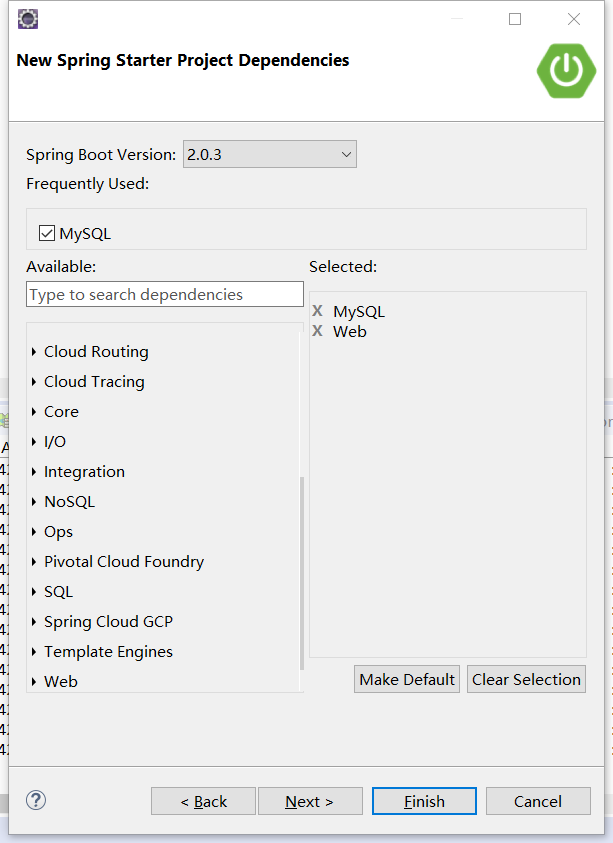Uncheck the MySQL frequently used checkbox

coord(47,233)
